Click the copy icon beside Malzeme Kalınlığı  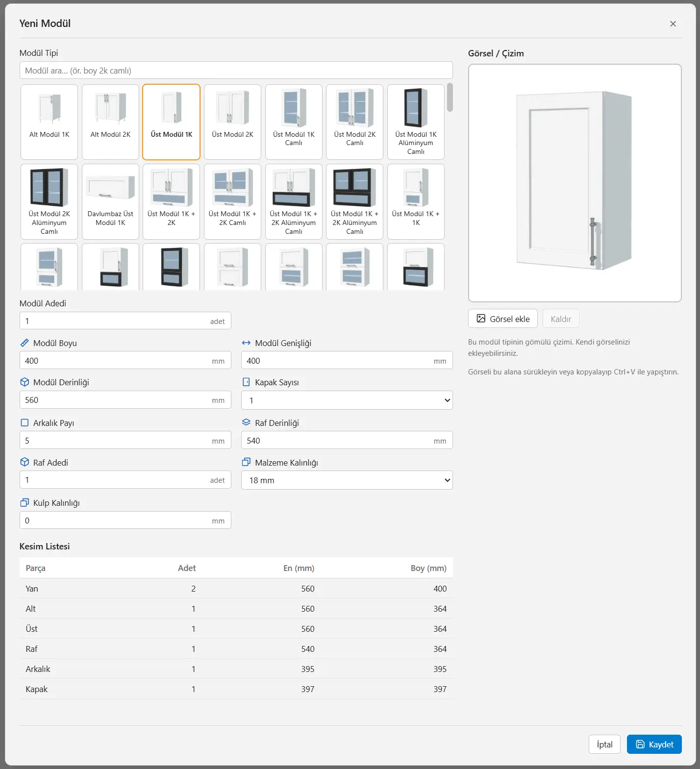click(246, 462)
